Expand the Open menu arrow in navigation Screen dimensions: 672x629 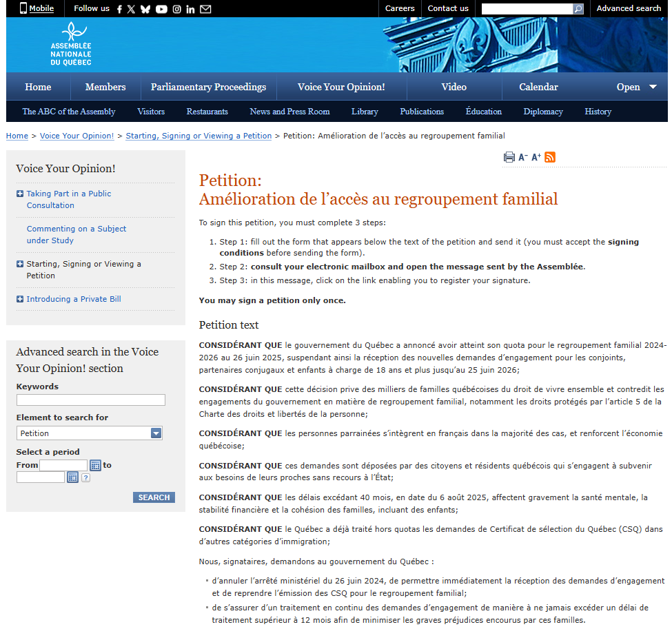pyautogui.click(x=653, y=87)
